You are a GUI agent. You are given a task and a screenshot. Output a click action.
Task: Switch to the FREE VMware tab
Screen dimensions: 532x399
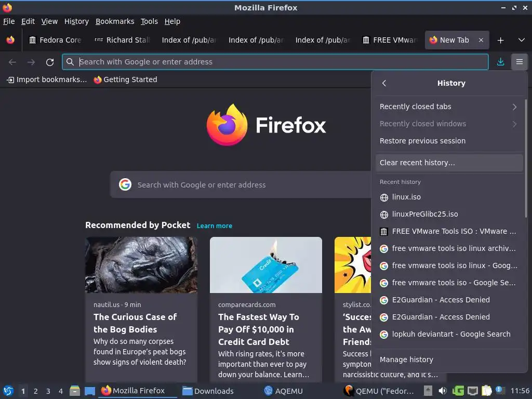coord(390,40)
